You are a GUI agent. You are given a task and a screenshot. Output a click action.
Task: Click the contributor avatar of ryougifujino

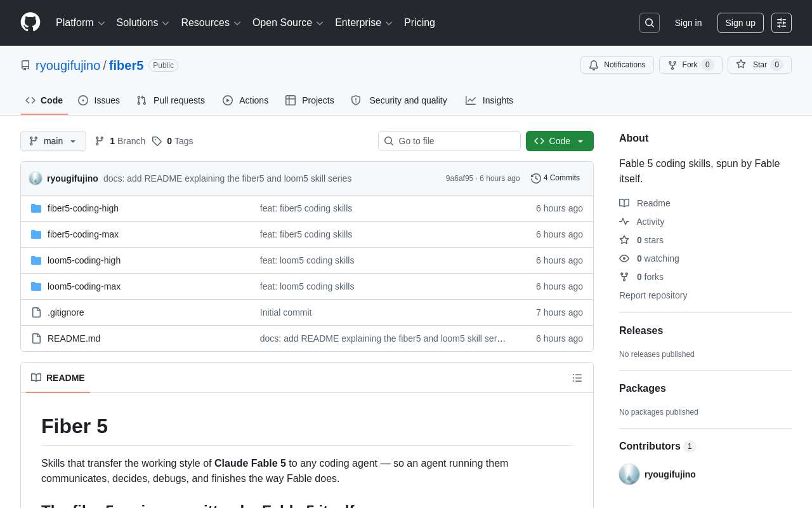[629, 474]
